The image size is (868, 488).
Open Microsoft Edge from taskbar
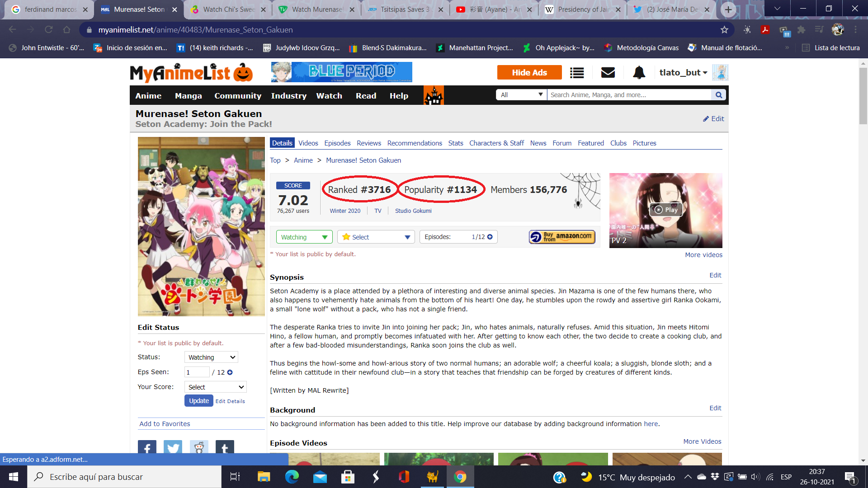pyautogui.click(x=292, y=477)
